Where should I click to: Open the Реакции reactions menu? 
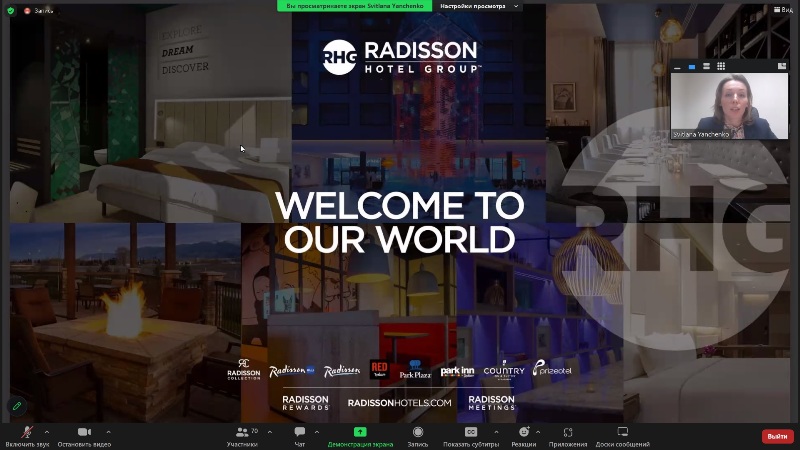(x=524, y=437)
